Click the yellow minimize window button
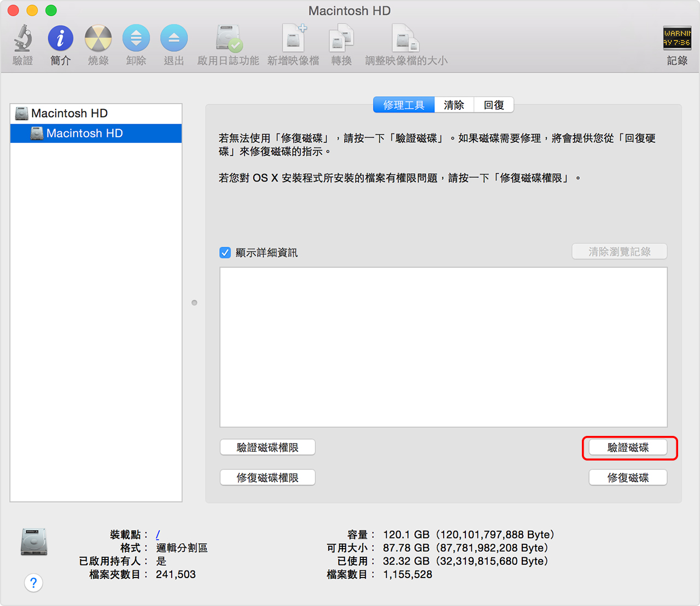The width and height of the screenshot is (700, 606). (x=32, y=10)
